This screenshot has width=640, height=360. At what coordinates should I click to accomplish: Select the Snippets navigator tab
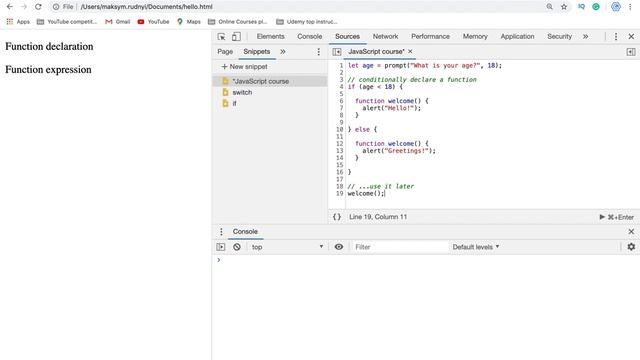(x=256, y=51)
